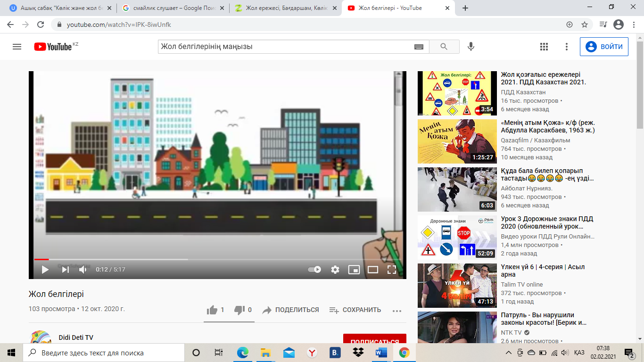Open YouTube settings three-dot menu in header

tap(567, 47)
